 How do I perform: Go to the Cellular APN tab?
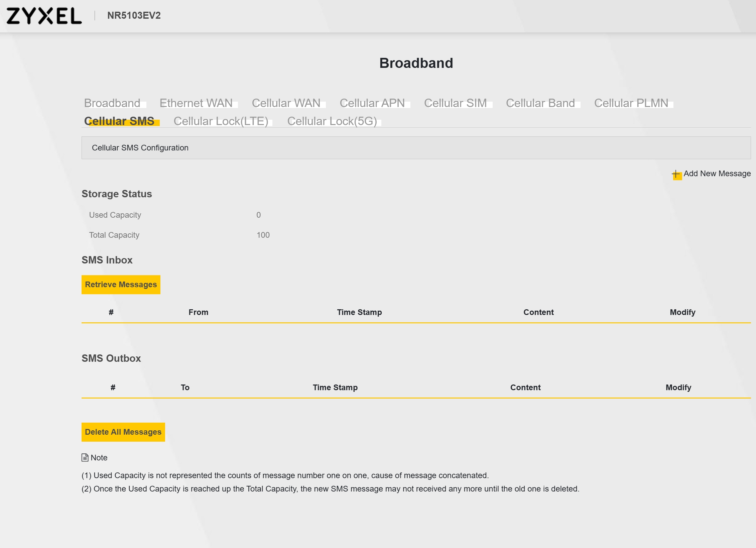click(x=372, y=103)
